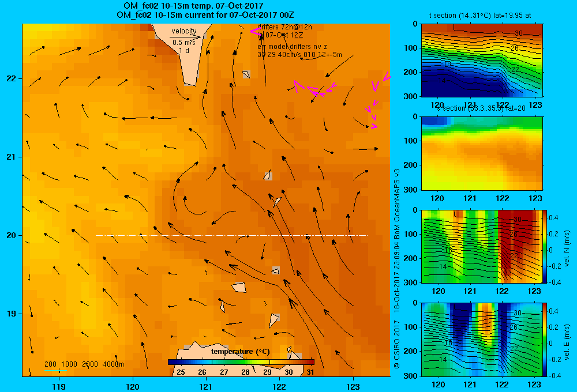Click the 'velocity' legend label
The image size is (577, 392).
pyautogui.click(x=183, y=31)
